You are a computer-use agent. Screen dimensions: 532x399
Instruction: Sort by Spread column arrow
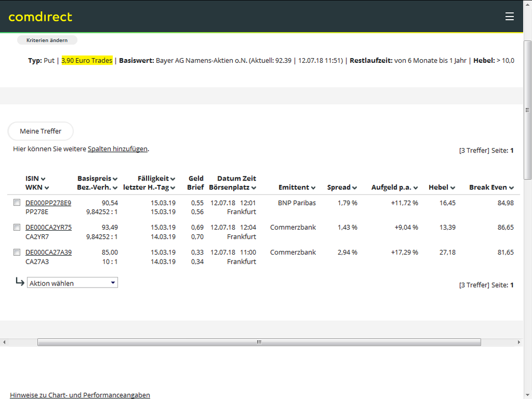point(354,188)
